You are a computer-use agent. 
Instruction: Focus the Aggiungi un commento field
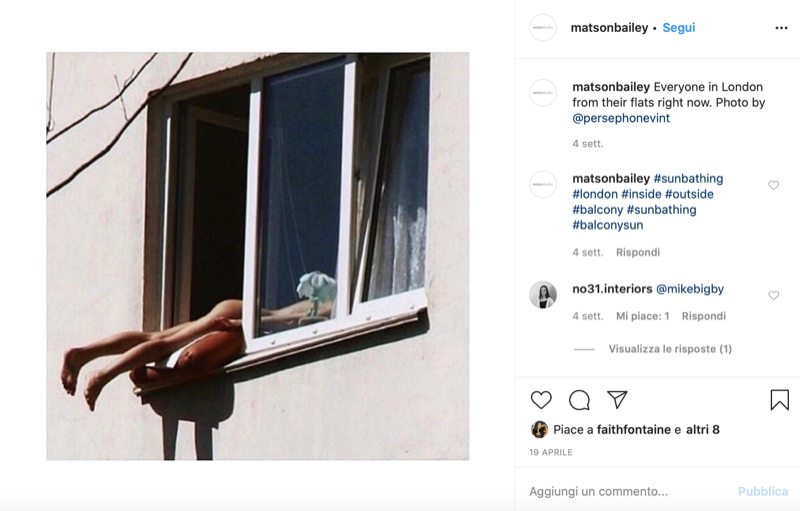pos(628,491)
